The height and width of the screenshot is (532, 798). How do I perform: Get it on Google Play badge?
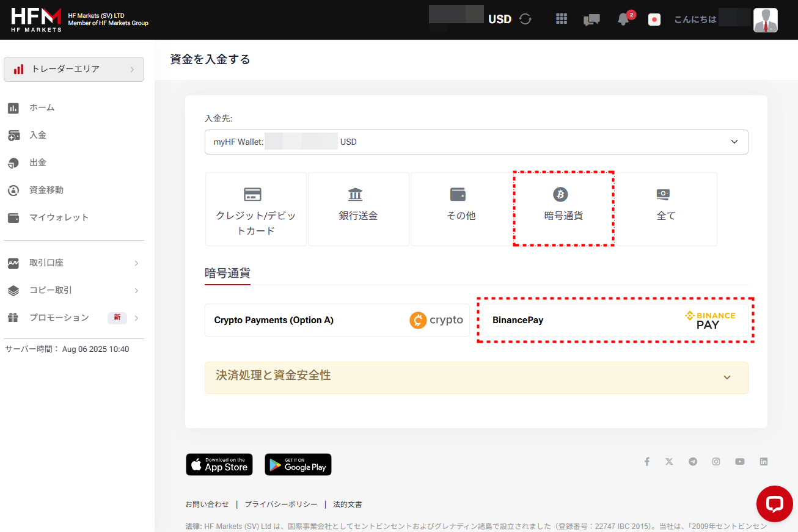(x=298, y=464)
